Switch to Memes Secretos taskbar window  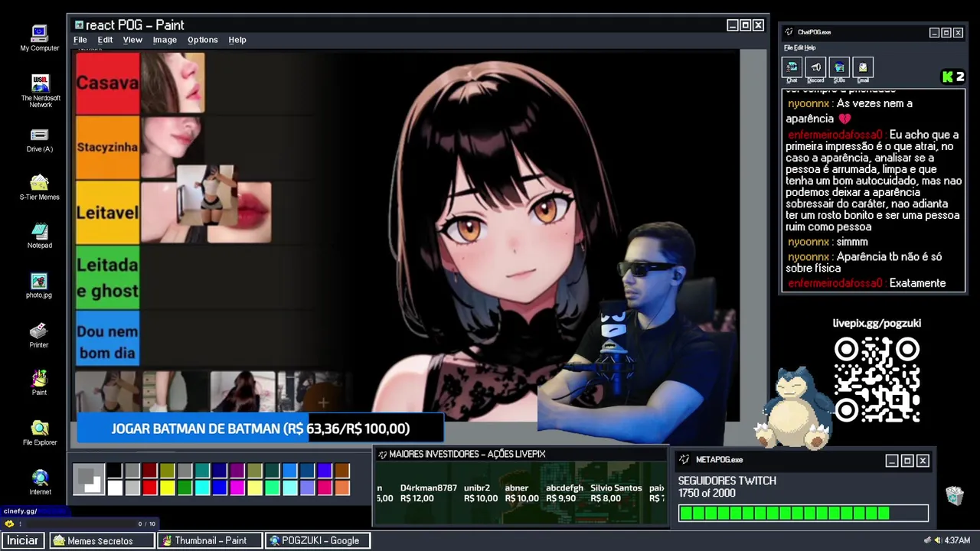[x=101, y=540]
